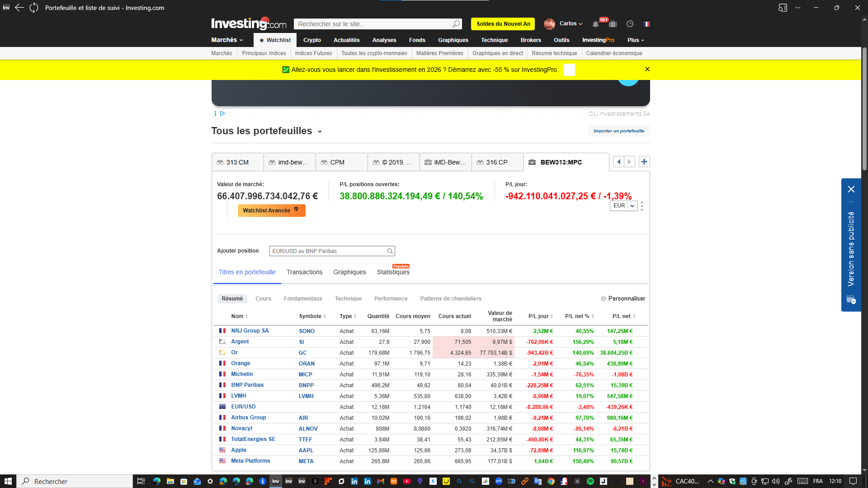
Task: Expand the Tous les portefeuilles dropdown
Action: click(320, 131)
